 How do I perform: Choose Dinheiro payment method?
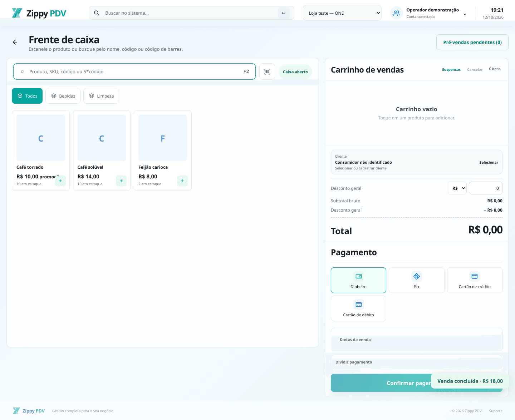(358, 280)
